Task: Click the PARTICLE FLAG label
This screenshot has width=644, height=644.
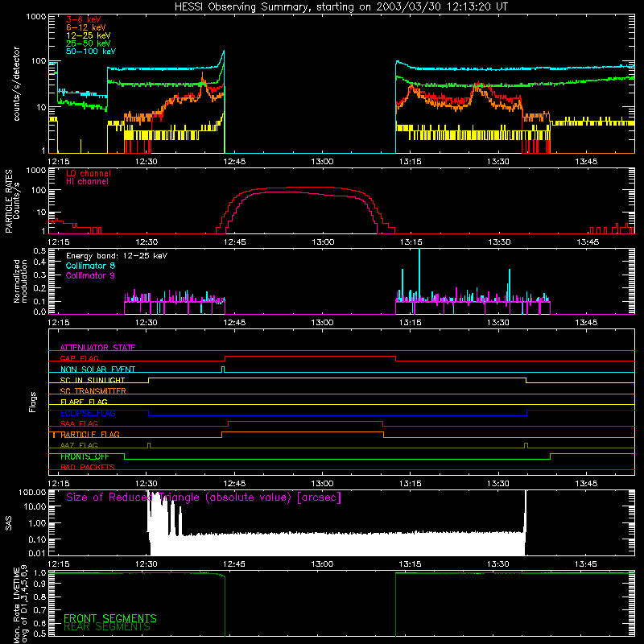Action: (x=90, y=435)
